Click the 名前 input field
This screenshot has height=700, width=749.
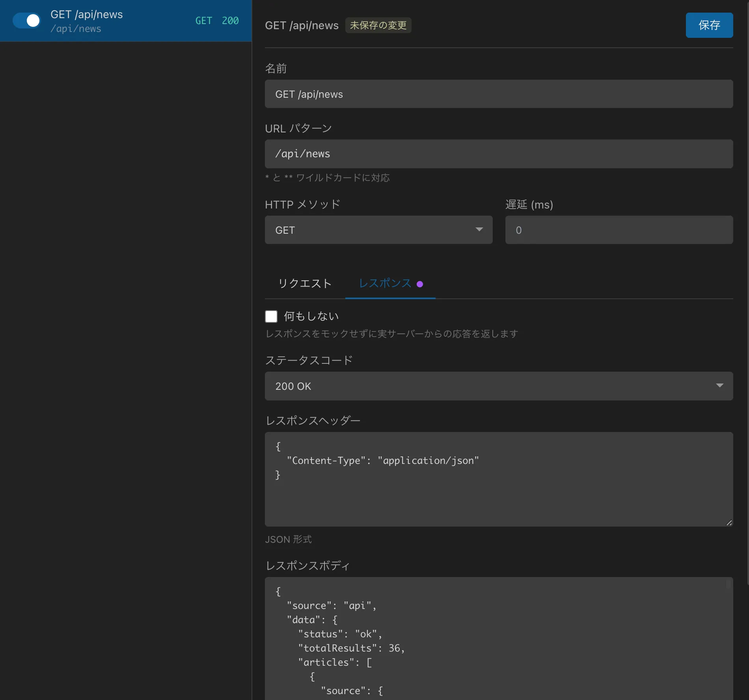pyautogui.click(x=499, y=94)
